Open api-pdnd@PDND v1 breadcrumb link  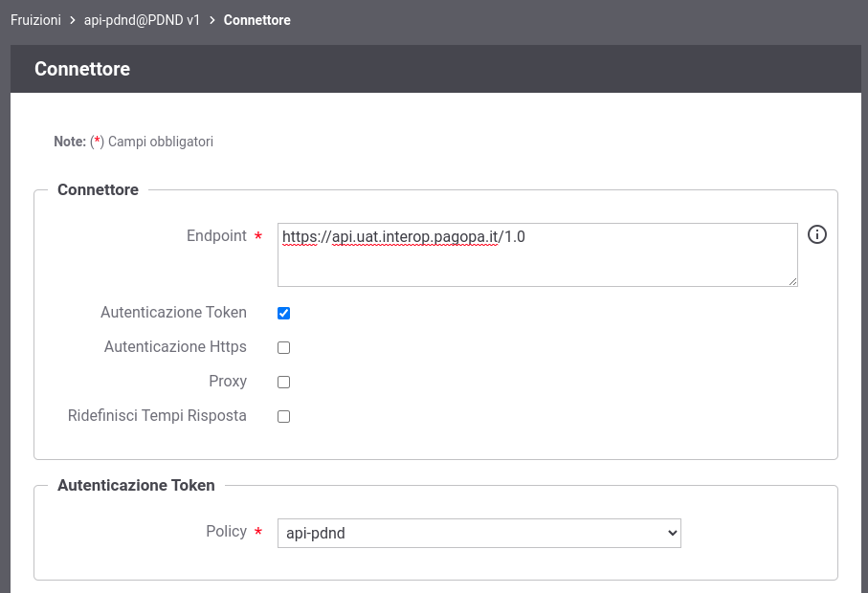(142, 20)
